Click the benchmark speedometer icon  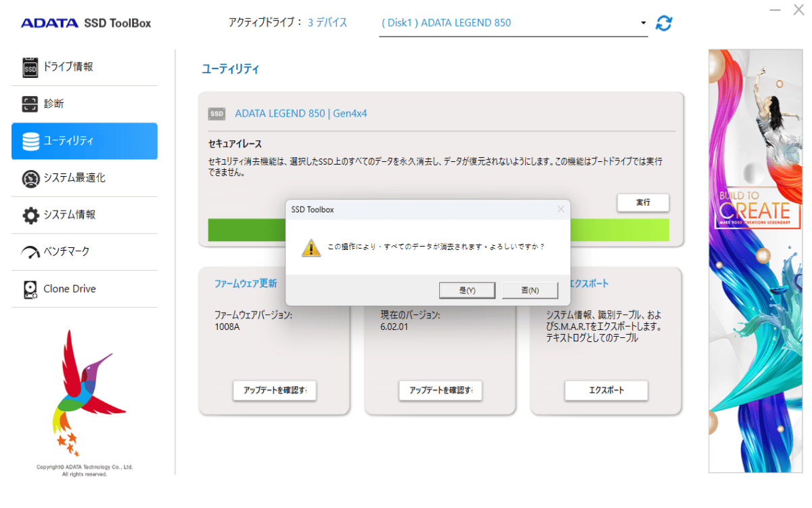click(30, 253)
